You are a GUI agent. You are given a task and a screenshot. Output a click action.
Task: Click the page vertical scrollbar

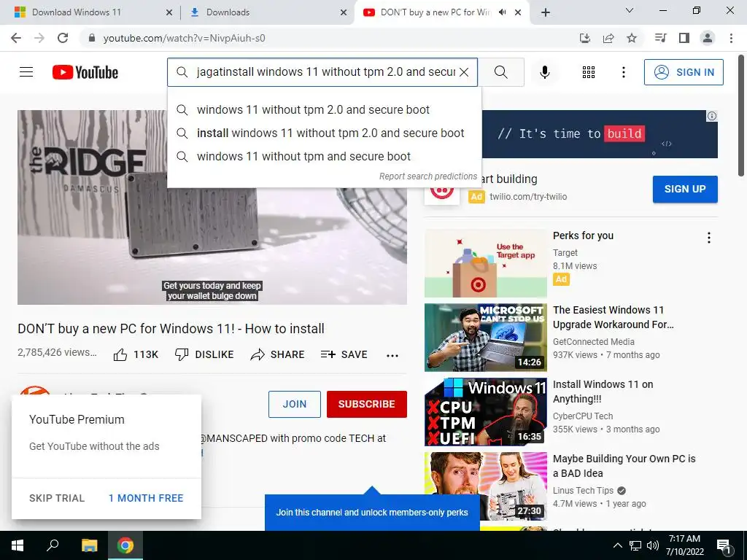coord(741,114)
